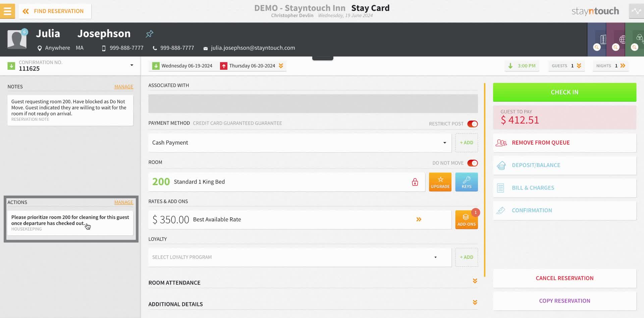This screenshot has width=644, height=318.
Task: Open the analytics graph icon
Action: [x=636, y=11]
